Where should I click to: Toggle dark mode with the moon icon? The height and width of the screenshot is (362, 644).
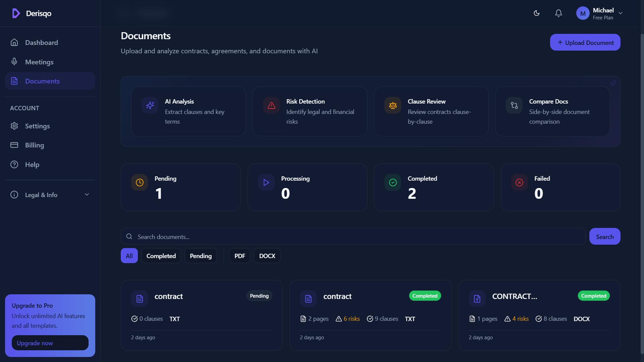pos(536,13)
